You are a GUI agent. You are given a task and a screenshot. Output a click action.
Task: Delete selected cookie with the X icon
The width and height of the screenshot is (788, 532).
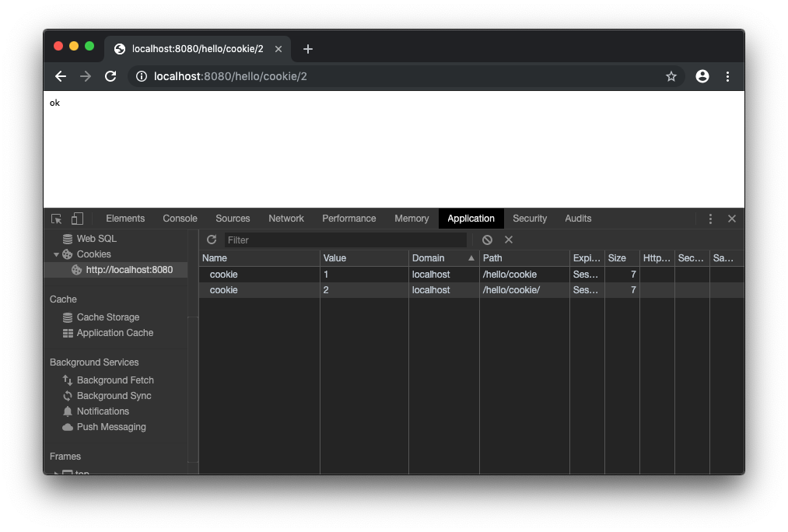click(x=509, y=240)
